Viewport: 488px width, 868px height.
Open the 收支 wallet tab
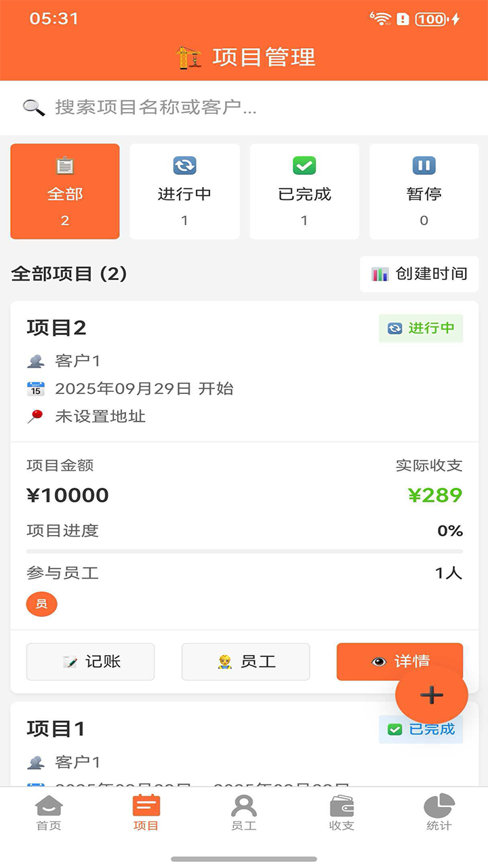(x=342, y=812)
